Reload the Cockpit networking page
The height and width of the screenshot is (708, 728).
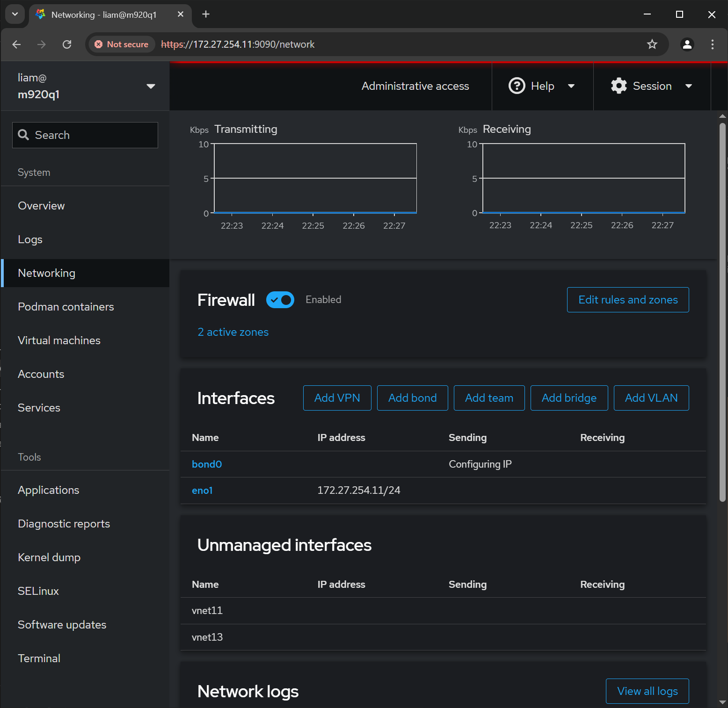coord(67,44)
